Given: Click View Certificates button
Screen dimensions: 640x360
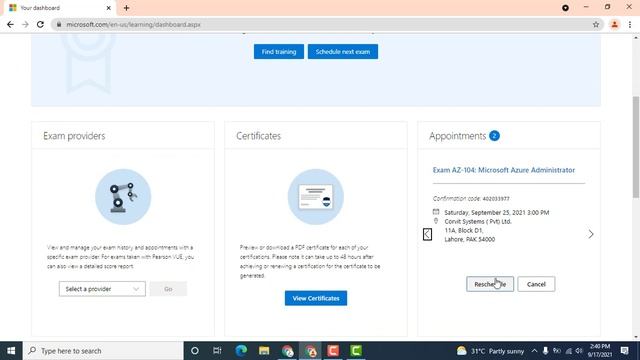Looking at the screenshot, I should (x=316, y=298).
